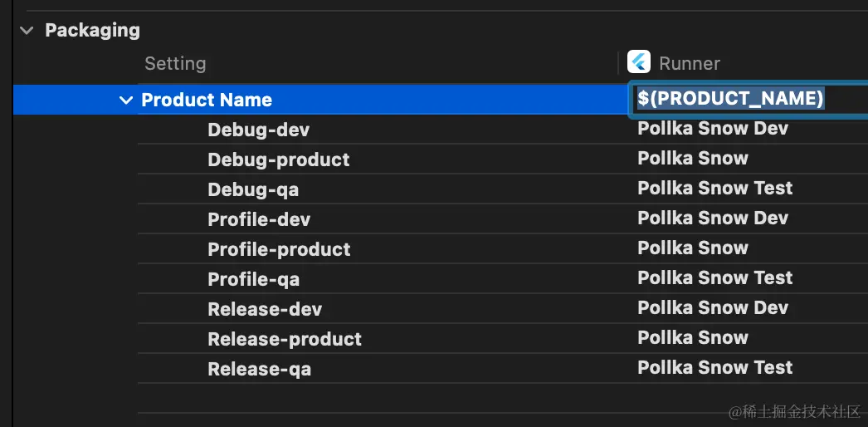Screen dimensions: 868x427
Task: Click the Runner column header label
Action: tap(689, 63)
